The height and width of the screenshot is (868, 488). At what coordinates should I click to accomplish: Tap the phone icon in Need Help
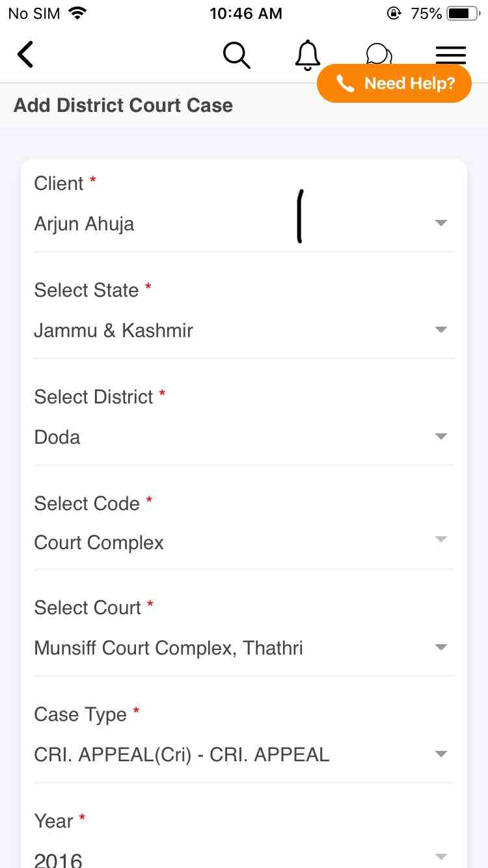(x=345, y=84)
